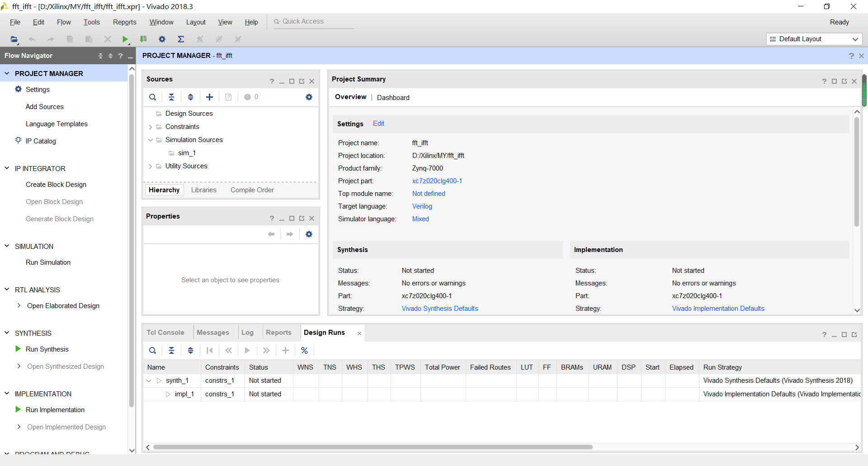Collapse all in Sources panel
This screenshot has width=868, height=466.
[x=172, y=97]
